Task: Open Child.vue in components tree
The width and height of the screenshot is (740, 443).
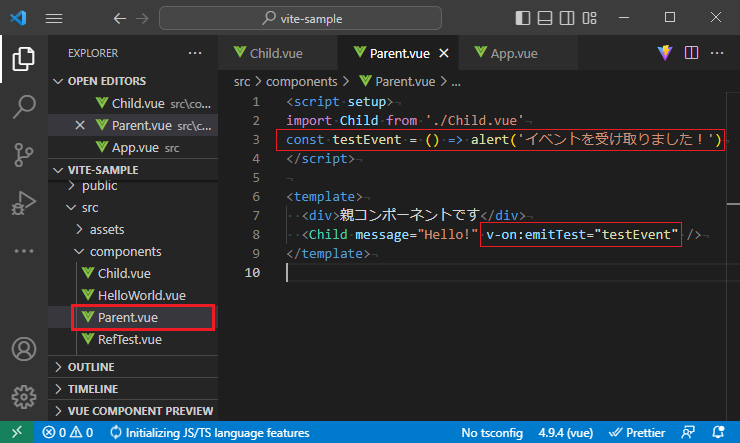Action: tap(133, 274)
